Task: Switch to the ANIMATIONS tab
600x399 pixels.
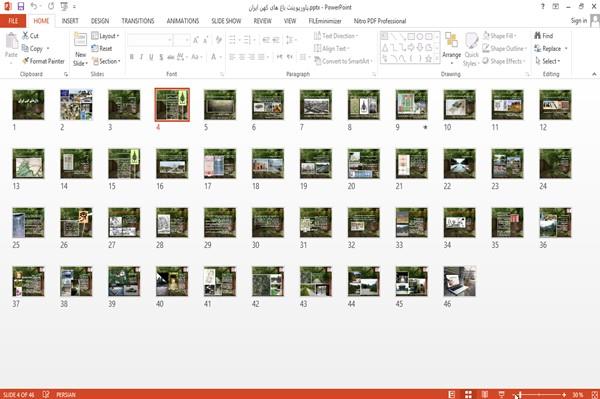Action: [183, 21]
